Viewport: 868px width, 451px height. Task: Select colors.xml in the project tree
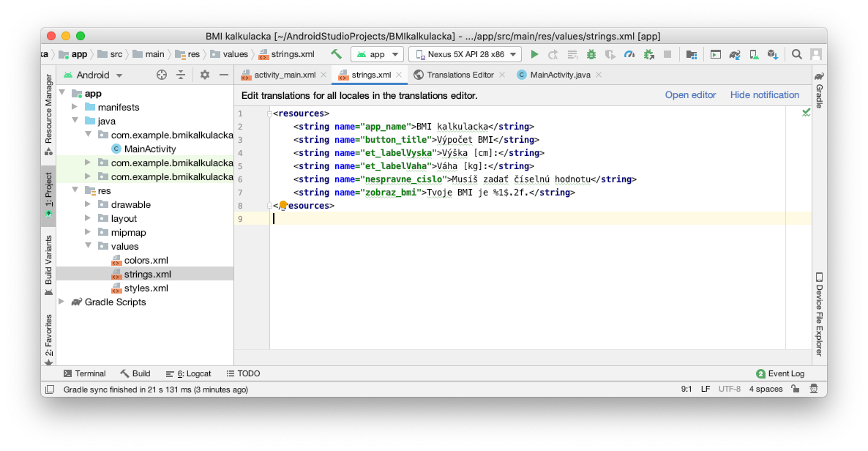tap(146, 261)
